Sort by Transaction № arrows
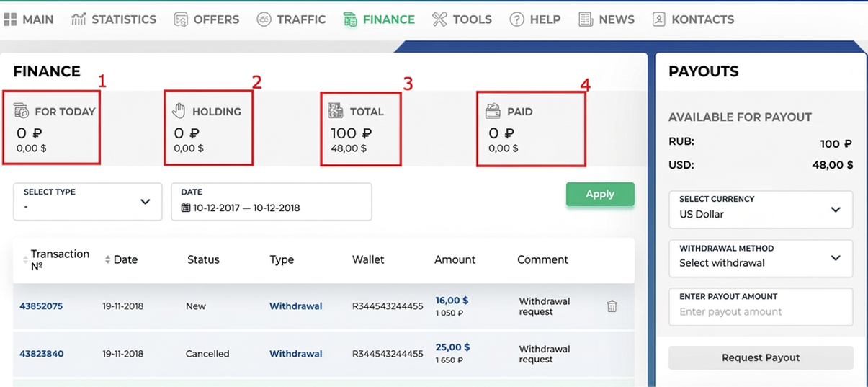 [26, 259]
